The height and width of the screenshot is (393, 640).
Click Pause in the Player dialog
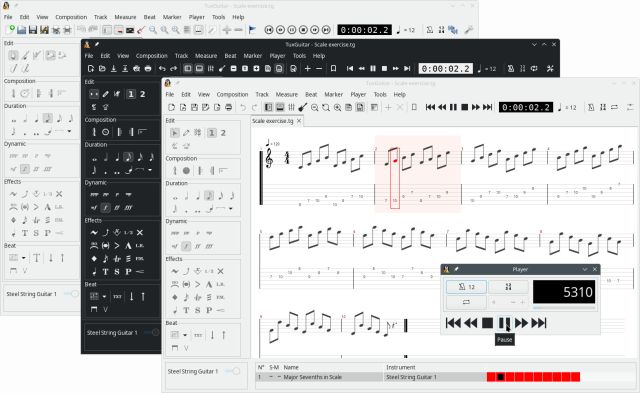(504, 323)
